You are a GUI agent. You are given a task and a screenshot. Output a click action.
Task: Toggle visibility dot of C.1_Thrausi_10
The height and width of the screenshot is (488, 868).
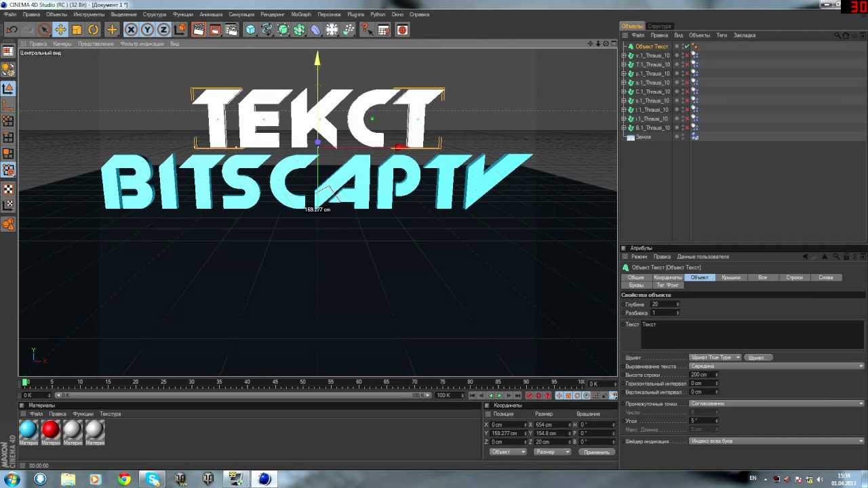coord(676,91)
